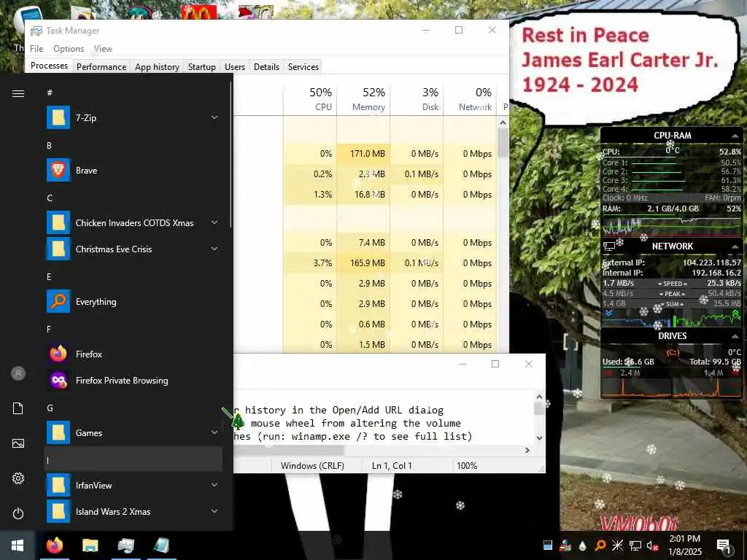The image size is (747, 560).
Task: Expand the Games folder chevron
Action: [x=214, y=432]
